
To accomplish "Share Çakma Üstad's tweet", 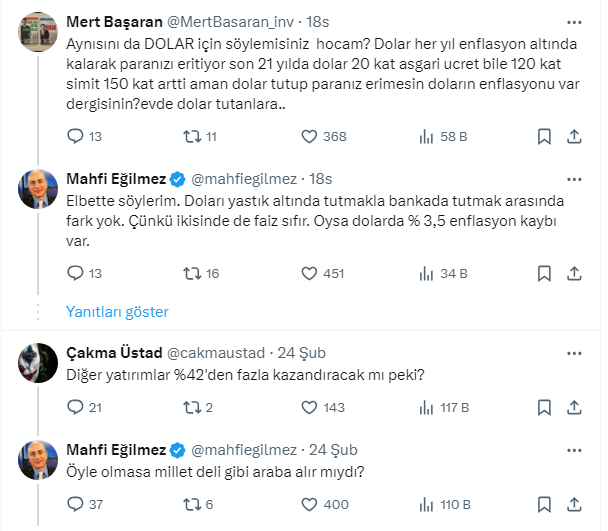I will tap(575, 407).
